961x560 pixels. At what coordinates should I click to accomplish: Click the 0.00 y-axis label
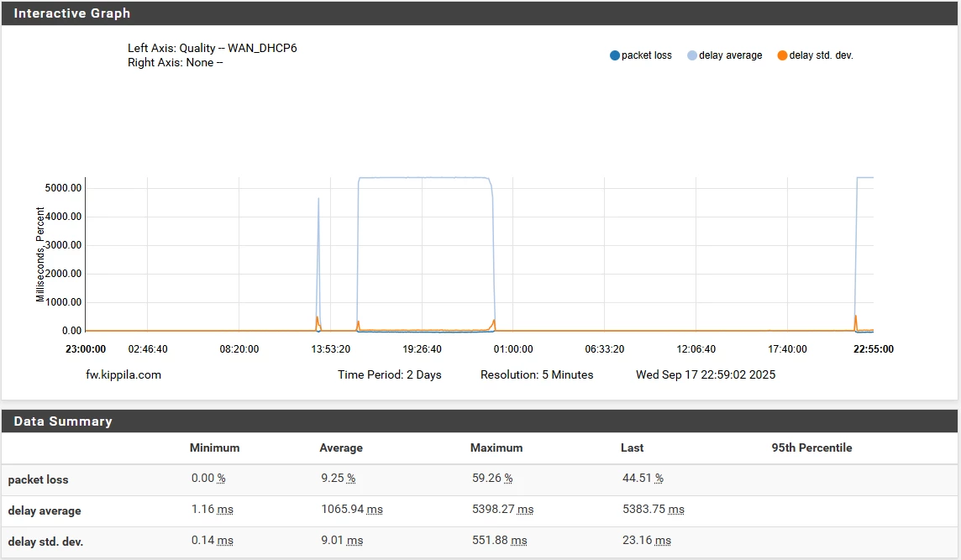click(71, 331)
